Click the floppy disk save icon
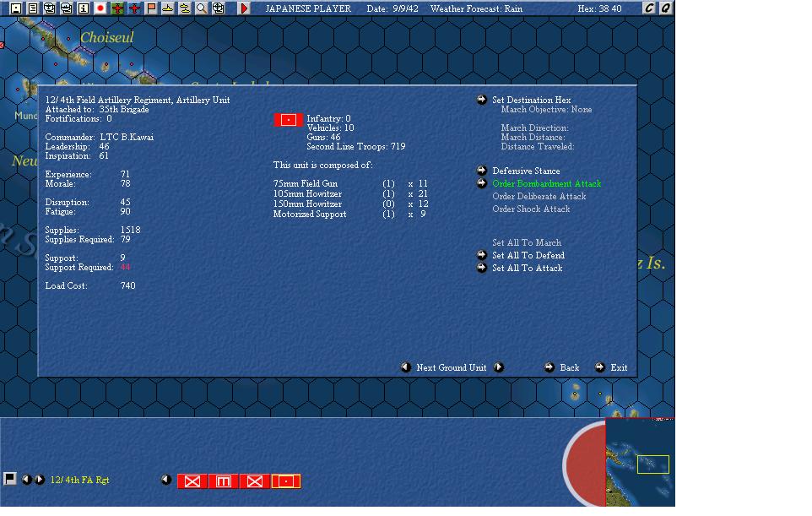812x516 pixels. [15, 8]
